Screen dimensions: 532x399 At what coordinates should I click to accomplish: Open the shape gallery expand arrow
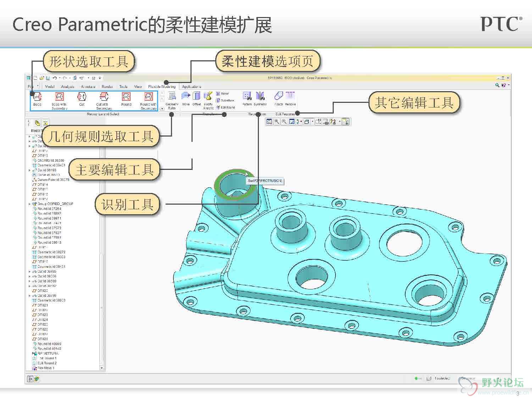pos(162,109)
